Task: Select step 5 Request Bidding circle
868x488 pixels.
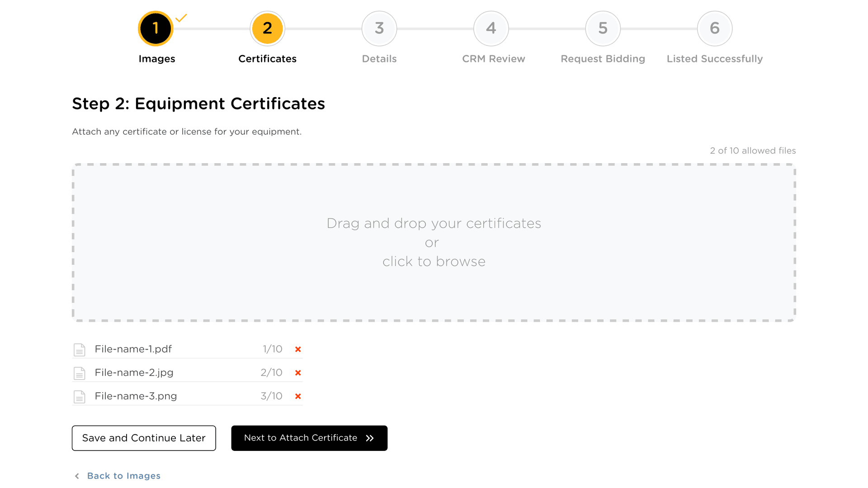Action: coord(603,28)
